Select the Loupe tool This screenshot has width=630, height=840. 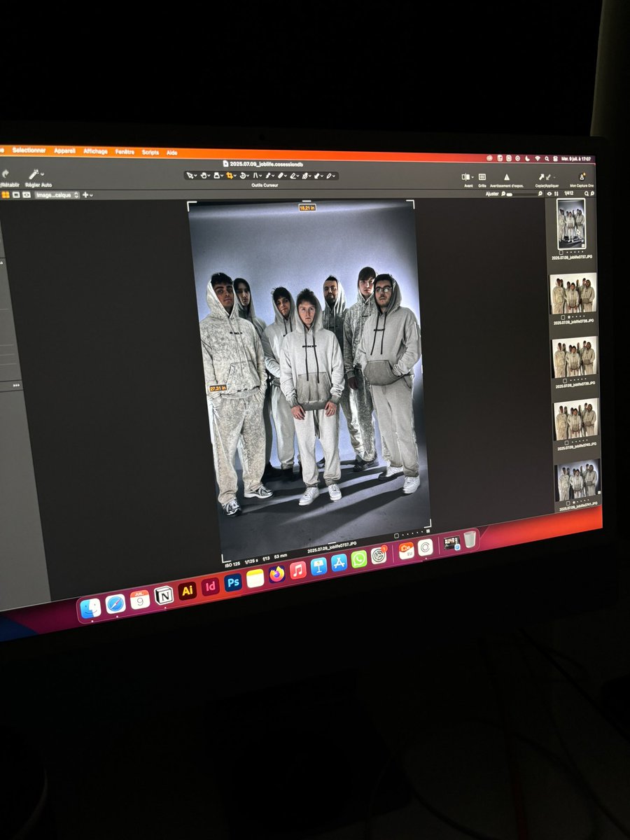tap(216, 175)
